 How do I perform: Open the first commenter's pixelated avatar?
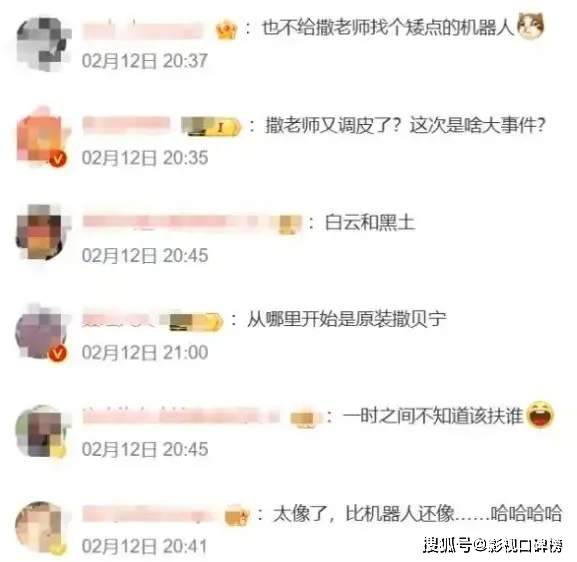pos(43,44)
